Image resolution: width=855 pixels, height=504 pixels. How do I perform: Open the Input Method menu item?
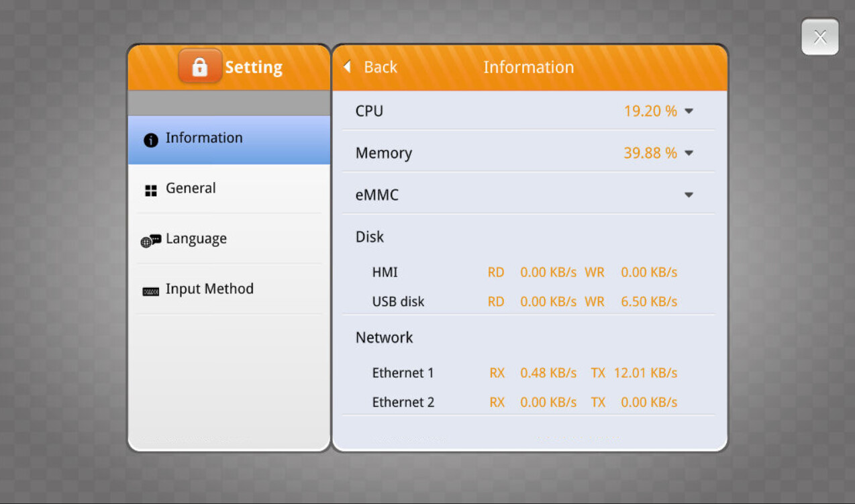coord(209,289)
